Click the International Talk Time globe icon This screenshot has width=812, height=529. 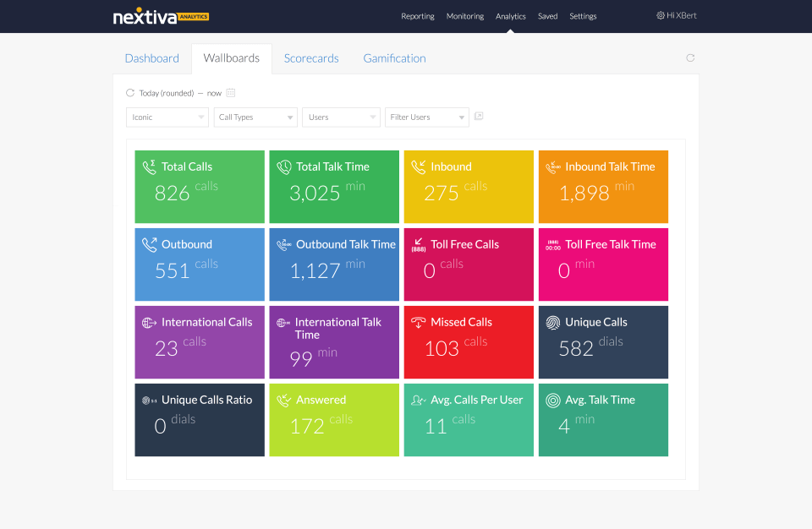tap(283, 323)
